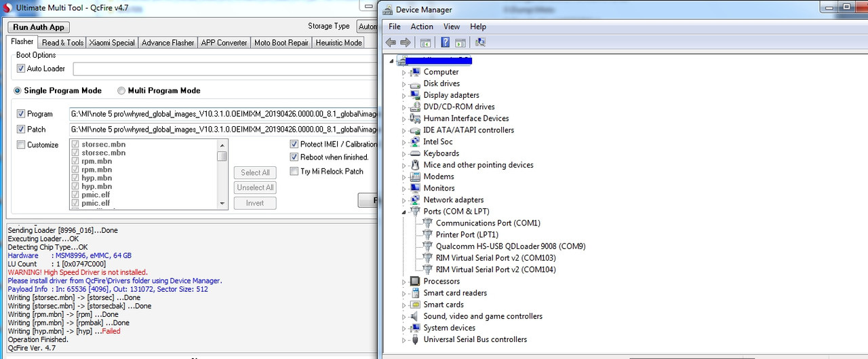Screen dimensions: 868x359
Task: Click the file list scroll down arrow
Action: [x=222, y=203]
